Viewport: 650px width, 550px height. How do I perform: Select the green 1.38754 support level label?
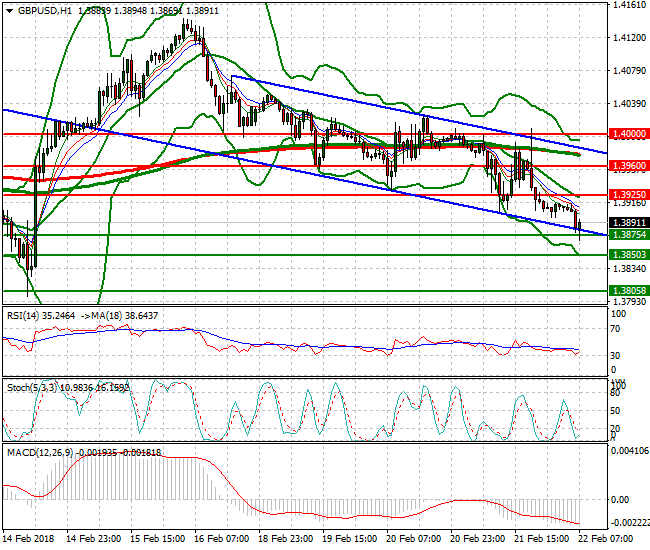629,235
